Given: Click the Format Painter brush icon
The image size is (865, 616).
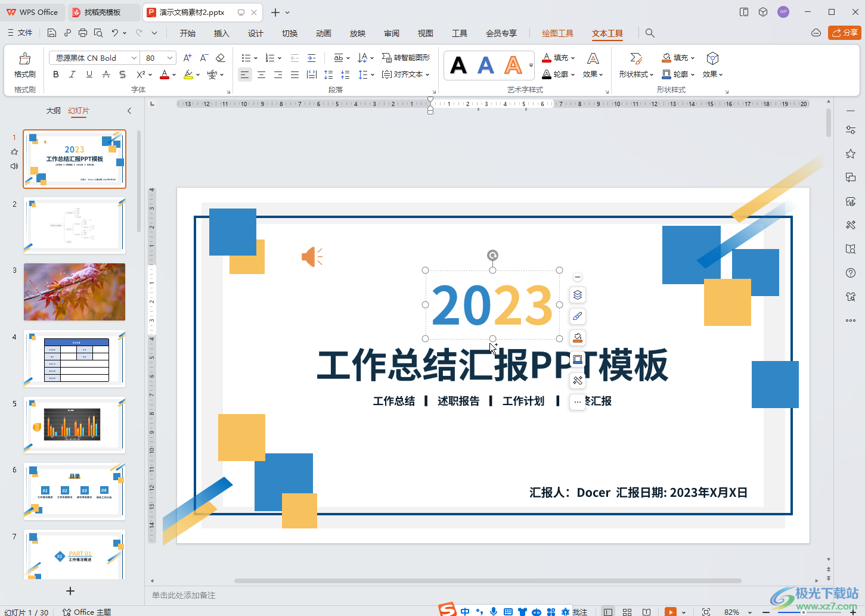Looking at the screenshot, I should coord(25,58).
